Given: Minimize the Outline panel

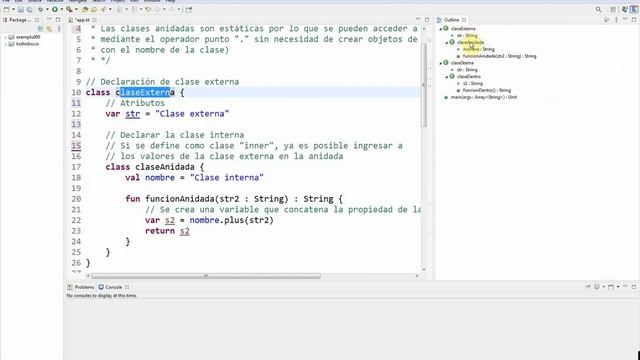Looking at the screenshot, I should click(x=625, y=19).
